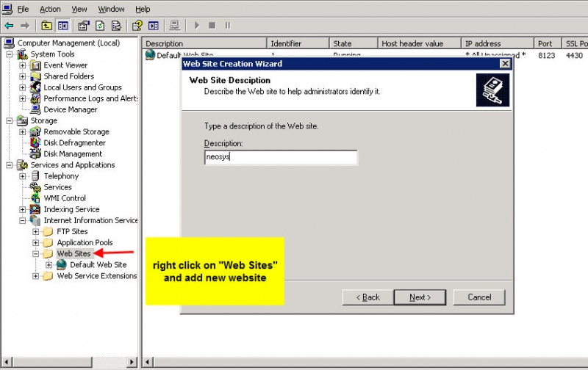Click the Back arrow toolbar icon
The width and height of the screenshot is (588, 370).
point(9,26)
